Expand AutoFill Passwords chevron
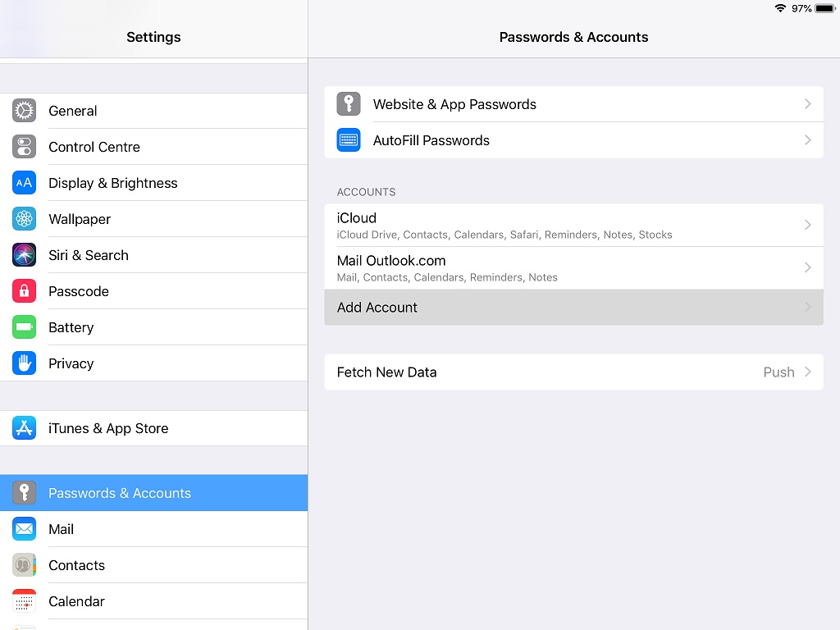The height and width of the screenshot is (630, 840). [x=808, y=140]
